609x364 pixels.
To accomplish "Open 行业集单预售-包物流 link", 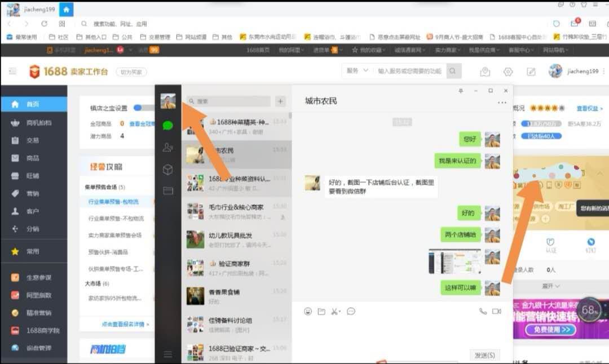I will point(113,202).
